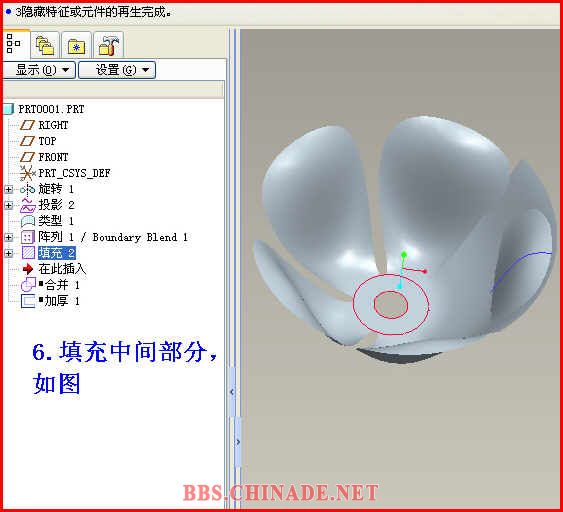Screen dimensions: 563x512
Task: Expand the 旋转 1 feature node
Action: pos(8,189)
